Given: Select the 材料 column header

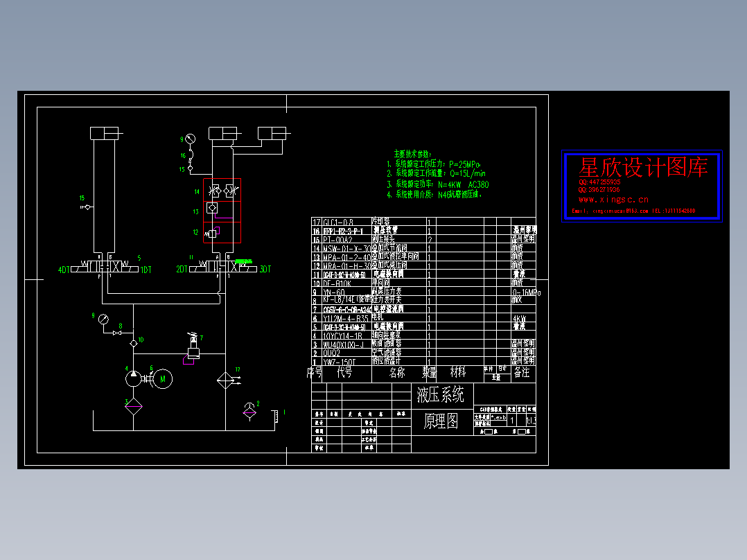Looking at the screenshot, I should pos(458,371).
